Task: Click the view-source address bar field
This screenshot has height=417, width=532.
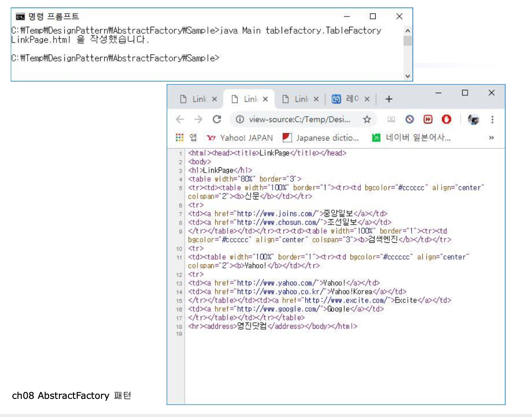Action: (x=303, y=119)
